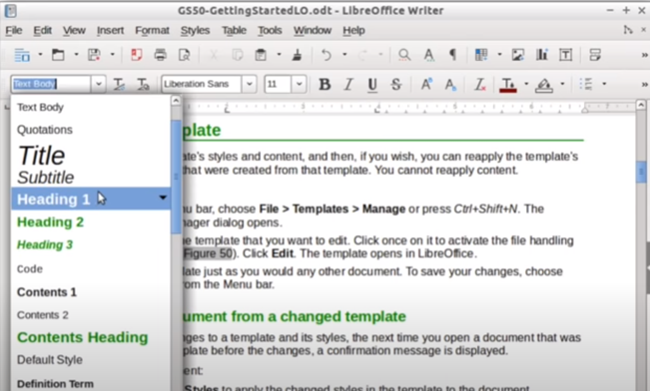Click the Undo arrow icon
The height and width of the screenshot is (391, 650).
tap(327, 55)
